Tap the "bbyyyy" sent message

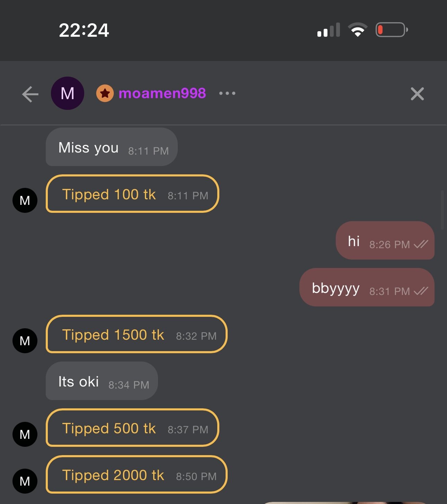pyautogui.click(x=367, y=287)
